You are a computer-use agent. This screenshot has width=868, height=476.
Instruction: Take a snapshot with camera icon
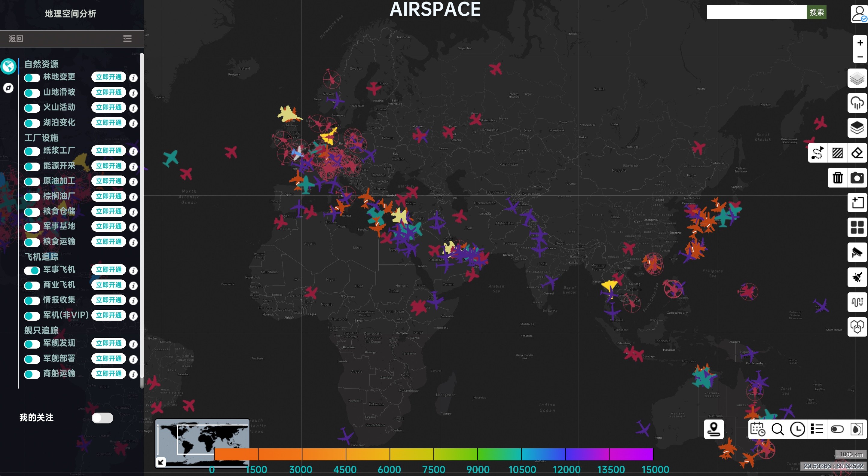click(x=857, y=178)
